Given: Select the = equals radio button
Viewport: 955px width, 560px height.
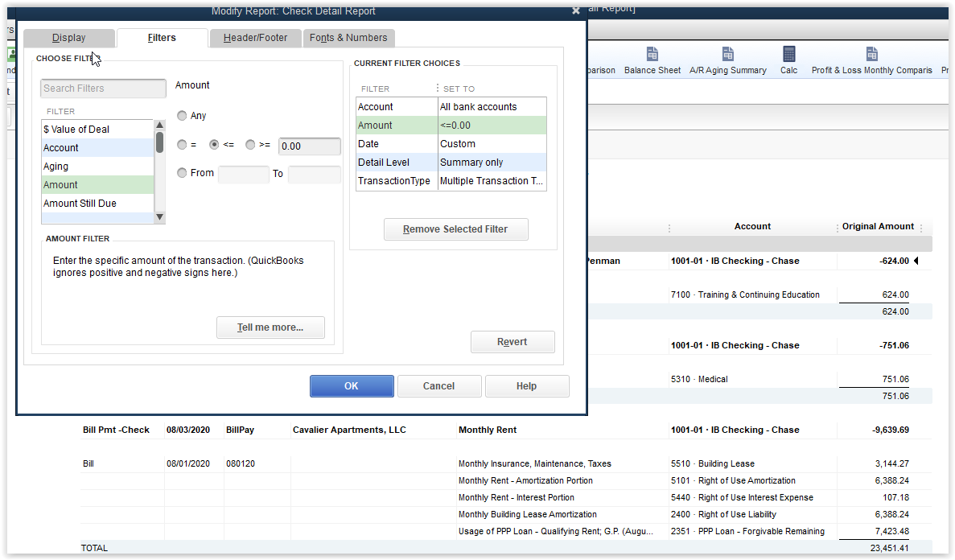Looking at the screenshot, I should coord(182,144).
